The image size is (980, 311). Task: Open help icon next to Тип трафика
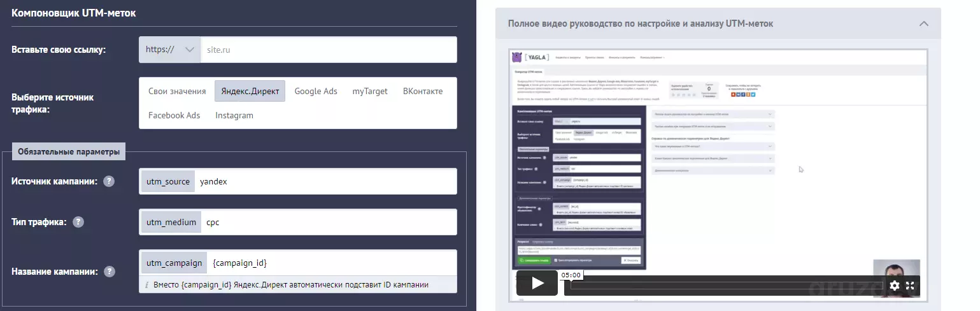pyautogui.click(x=78, y=222)
